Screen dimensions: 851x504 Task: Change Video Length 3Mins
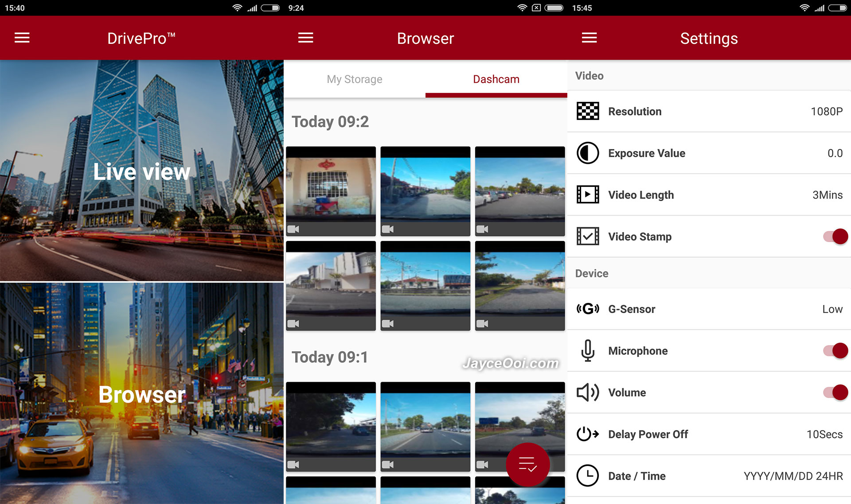click(828, 195)
